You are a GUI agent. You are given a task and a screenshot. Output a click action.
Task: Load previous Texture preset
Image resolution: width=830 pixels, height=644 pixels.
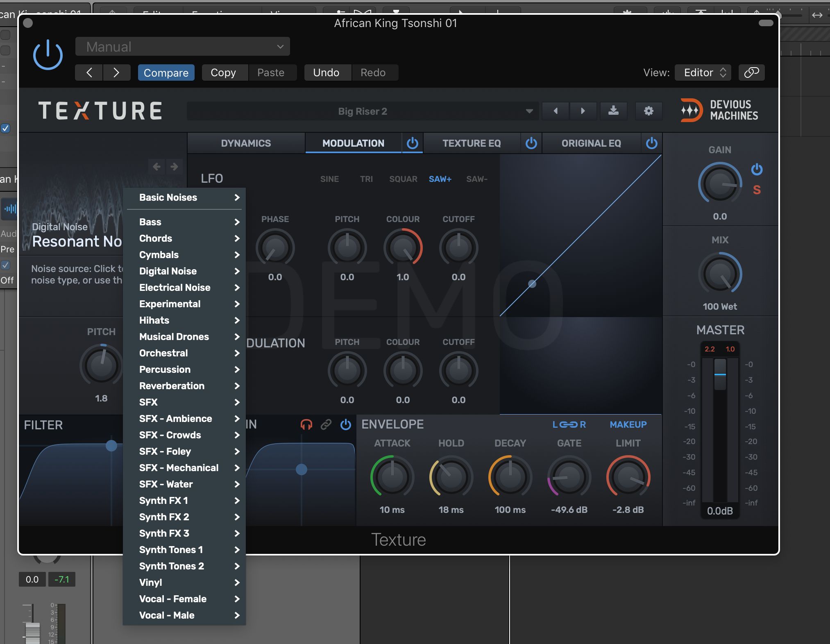click(556, 111)
